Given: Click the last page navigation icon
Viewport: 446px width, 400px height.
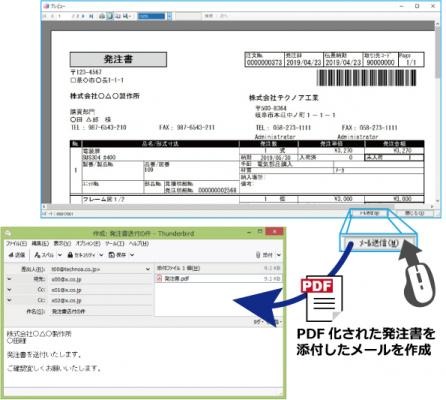Looking at the screenshot, I should coord(91,16).
